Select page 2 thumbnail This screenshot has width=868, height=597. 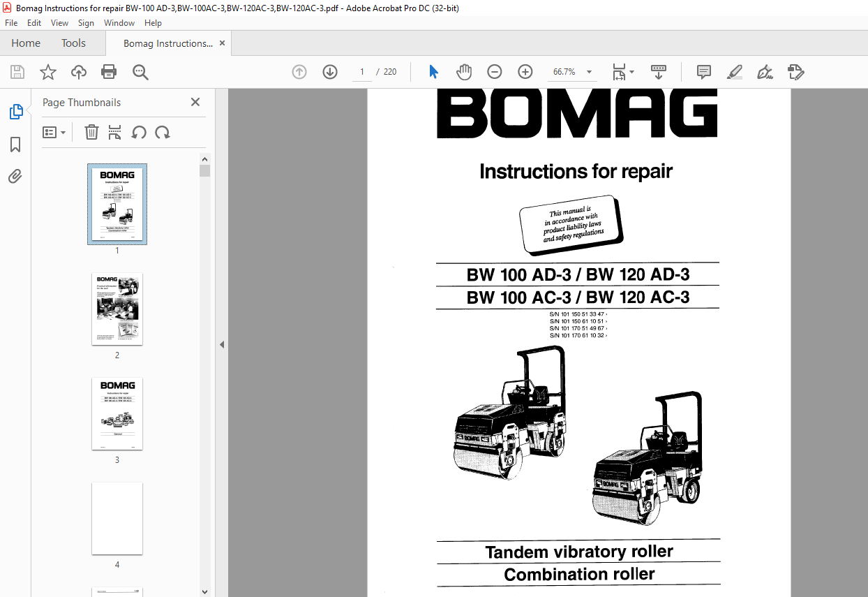point(117,309)
